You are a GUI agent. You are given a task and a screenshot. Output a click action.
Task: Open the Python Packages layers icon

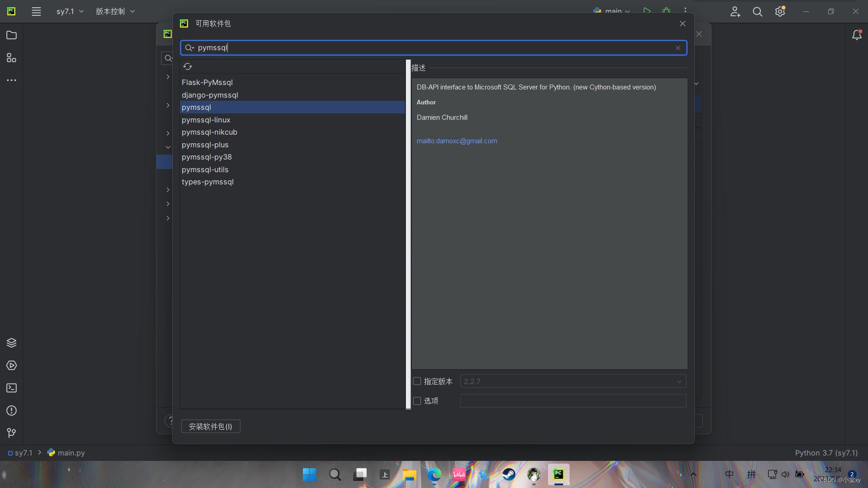coord(11,343)
